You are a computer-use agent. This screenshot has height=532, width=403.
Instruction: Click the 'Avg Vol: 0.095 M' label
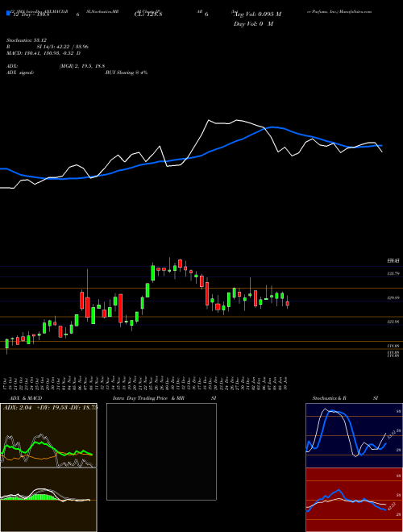257,15
